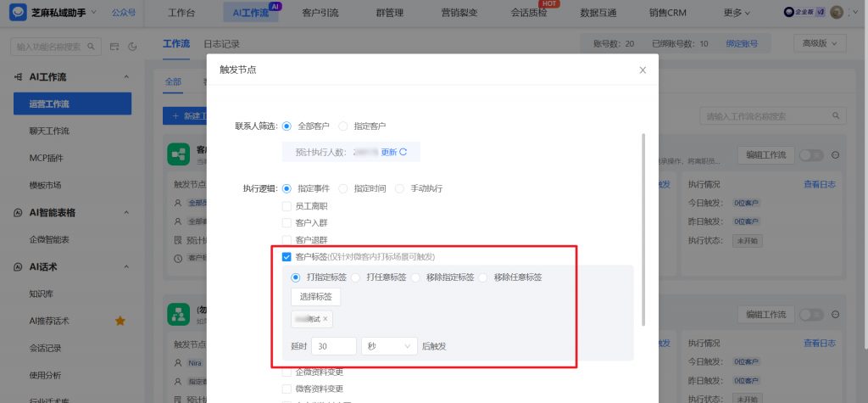Collapse the AI智能表格 sidebar group
Viewport: 868px width, 403px height.
point(125,212)
